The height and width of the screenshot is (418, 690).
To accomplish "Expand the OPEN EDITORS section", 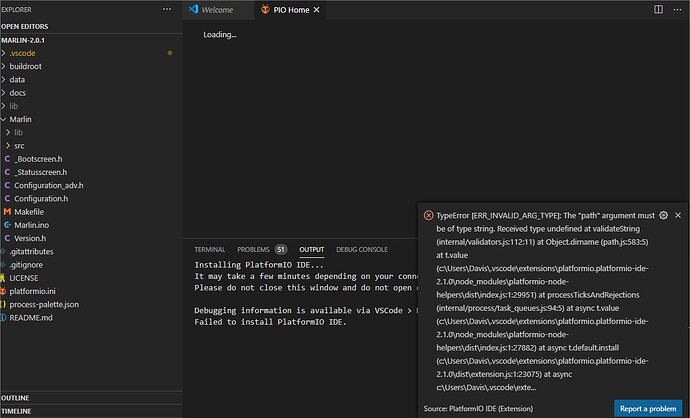I will coord(91,26).
